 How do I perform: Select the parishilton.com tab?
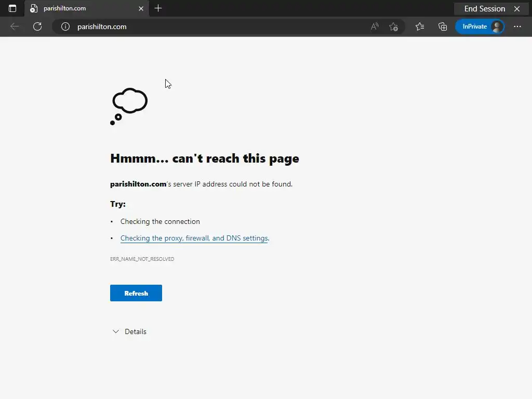pyautogui.click(x=87, y=8)
